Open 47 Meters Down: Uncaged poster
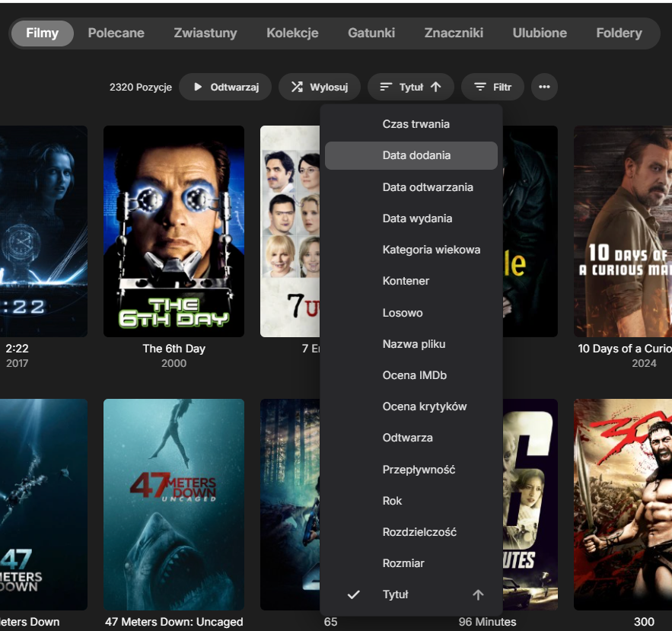This screenshot has height=631, width=672. click(174, 505)
